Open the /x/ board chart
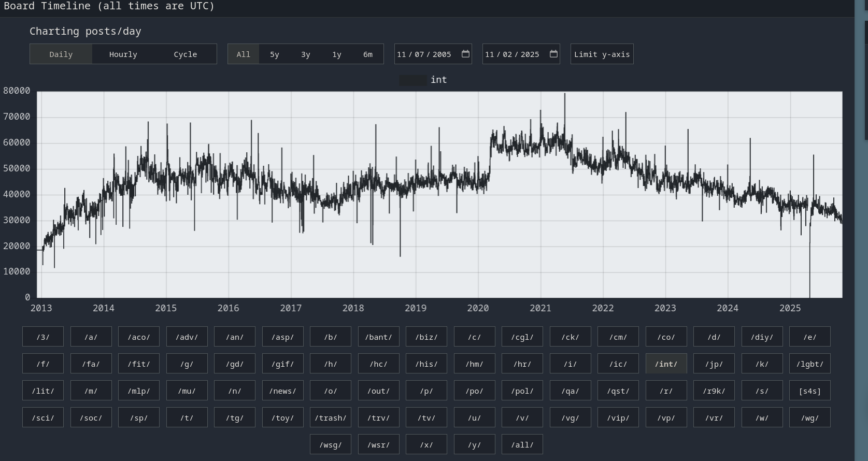Viewport: 868px width, 461px height. coord(426,444)
